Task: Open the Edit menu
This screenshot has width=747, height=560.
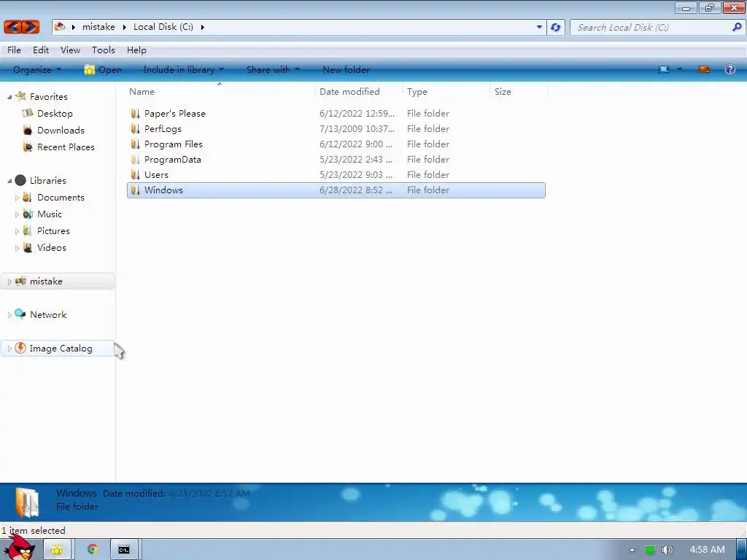Action: click(x=41, y=50)
